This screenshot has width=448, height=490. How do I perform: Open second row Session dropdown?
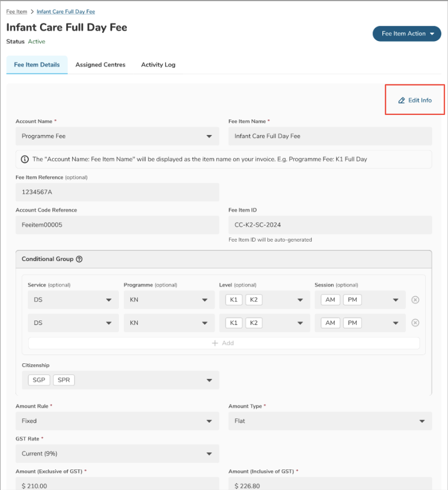(395, 323)
